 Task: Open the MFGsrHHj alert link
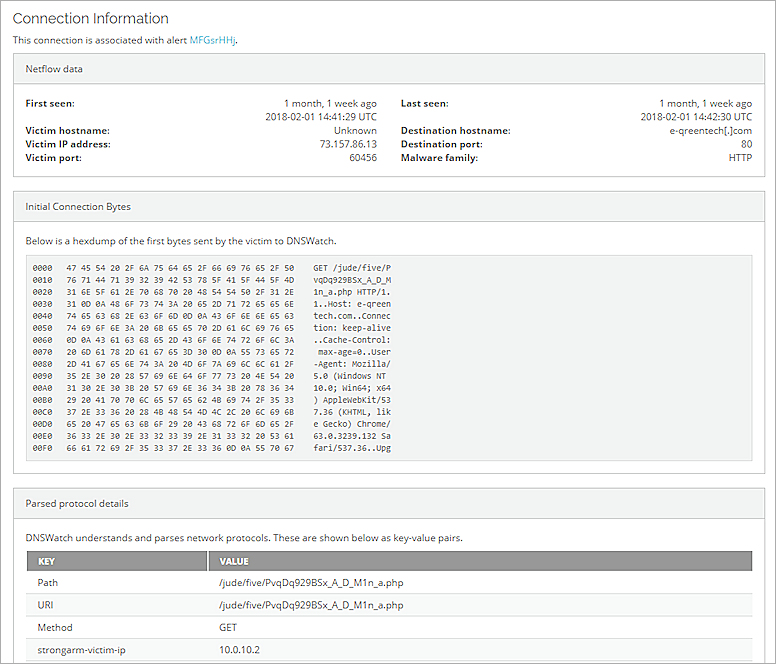point(213,40)
